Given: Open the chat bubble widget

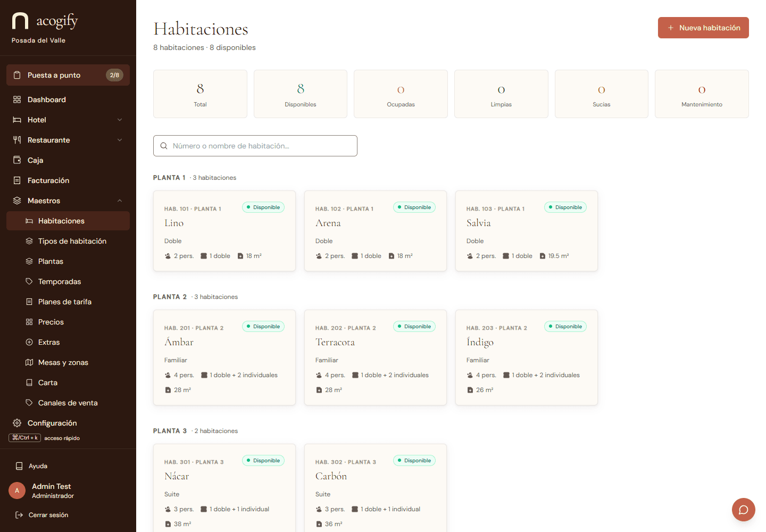Looking at the screenshot, I should tap(744, 510).
